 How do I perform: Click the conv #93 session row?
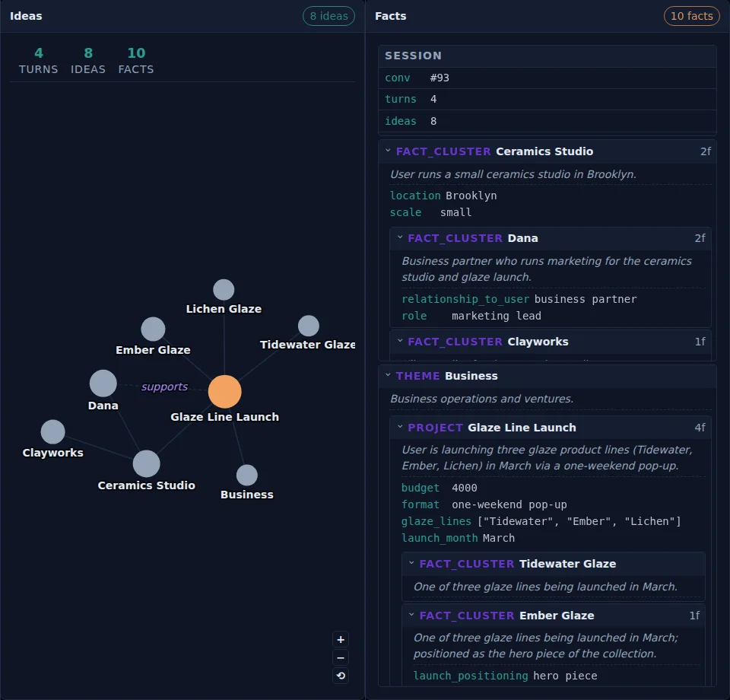(547, 78)
